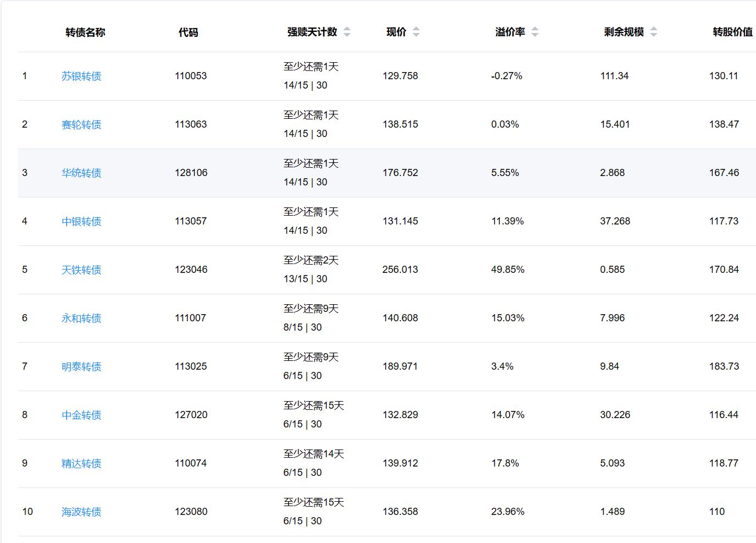Click the 转债名称 column header
The image size is (756, 543).
coord(85,32)
